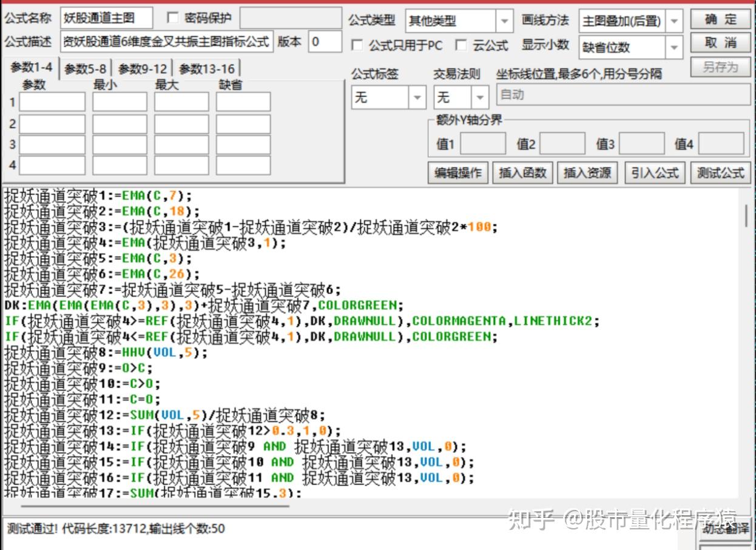Click row 2 最大 field

(x=181, y=124)
